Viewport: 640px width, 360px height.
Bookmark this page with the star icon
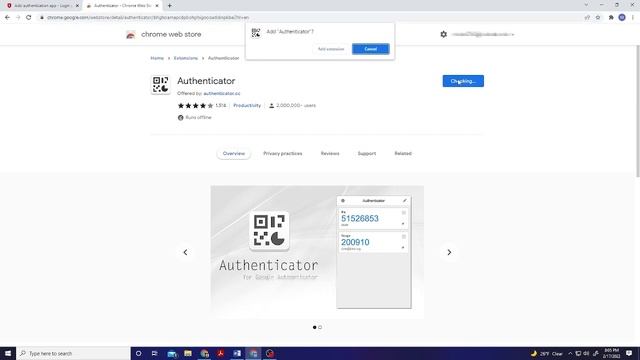[598, 18]
